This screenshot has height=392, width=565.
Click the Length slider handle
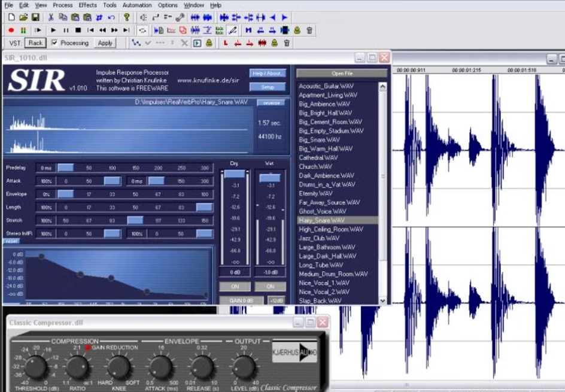coord(204,207)
